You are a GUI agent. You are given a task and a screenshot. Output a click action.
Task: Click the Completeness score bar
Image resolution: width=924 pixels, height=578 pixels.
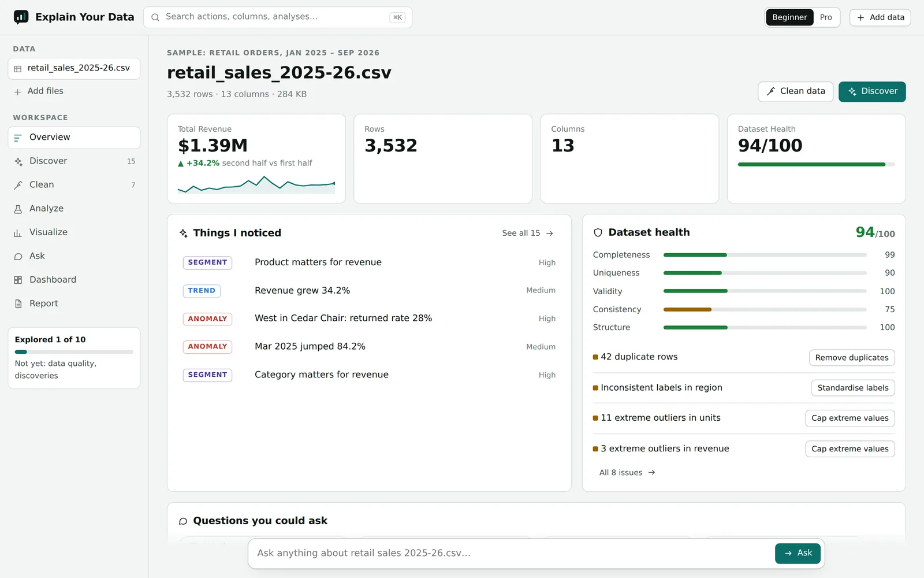[765, 255]
